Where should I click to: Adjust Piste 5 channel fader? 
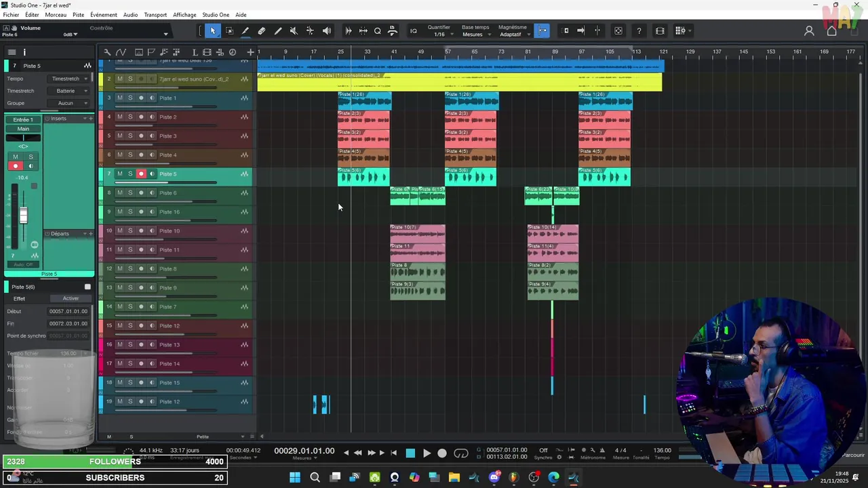(x=24, y=216)
